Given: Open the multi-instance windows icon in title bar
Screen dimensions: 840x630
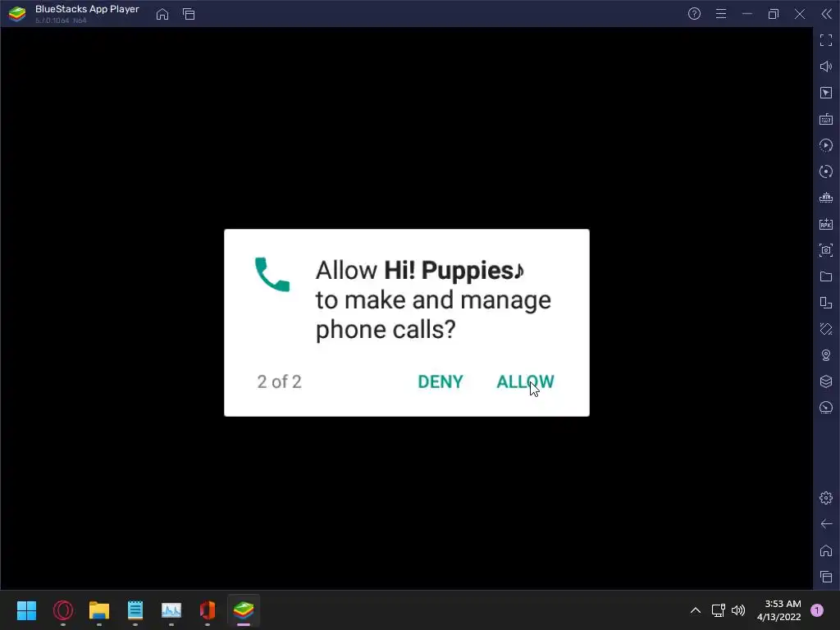Looking at the screenshot, I should click(189, 14).
